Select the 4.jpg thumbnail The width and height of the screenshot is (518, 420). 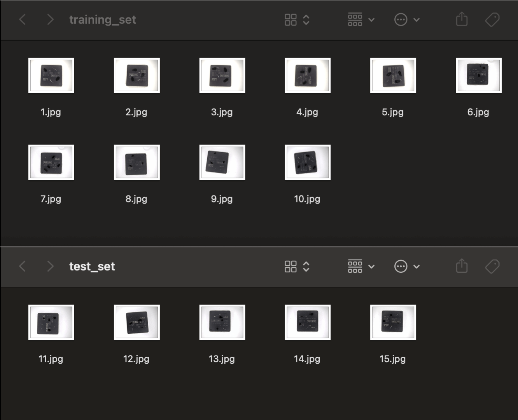308,75
